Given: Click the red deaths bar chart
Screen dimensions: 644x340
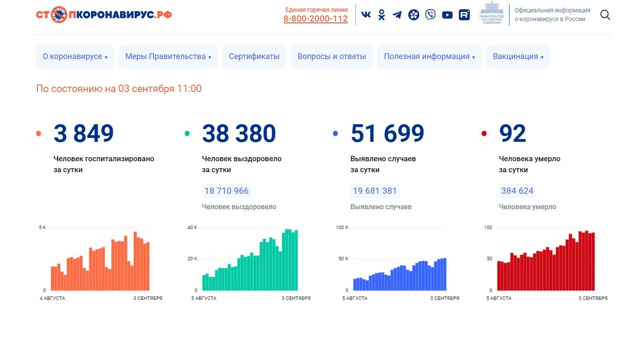Looking at the screenshot, I should [x=546, y=261].
